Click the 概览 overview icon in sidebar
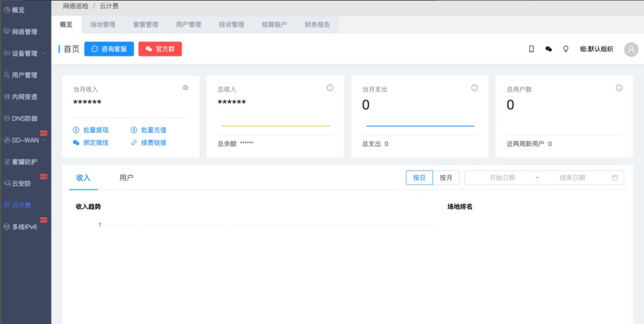Viewport: 644px width, 324px height. (x=6, y=10)
